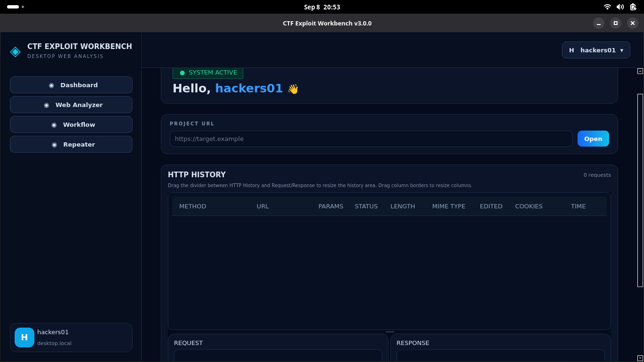Click the PARAMS column header
The height and width of the screenshot is (362, 644).
point(331,206)
